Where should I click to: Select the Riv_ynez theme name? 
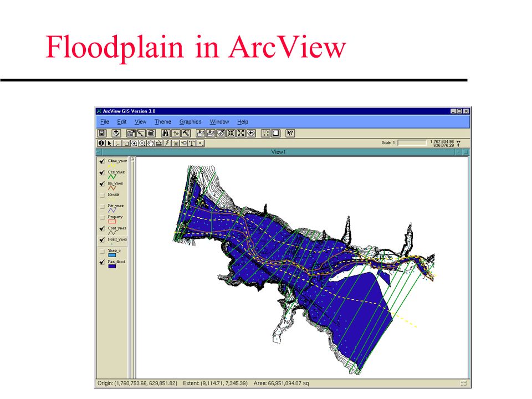(116, 206)
